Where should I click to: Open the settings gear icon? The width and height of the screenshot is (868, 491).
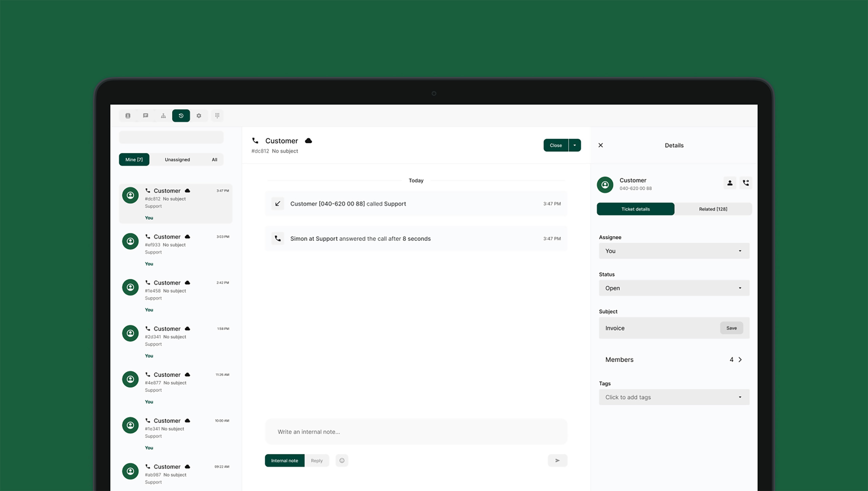[199, 116]
